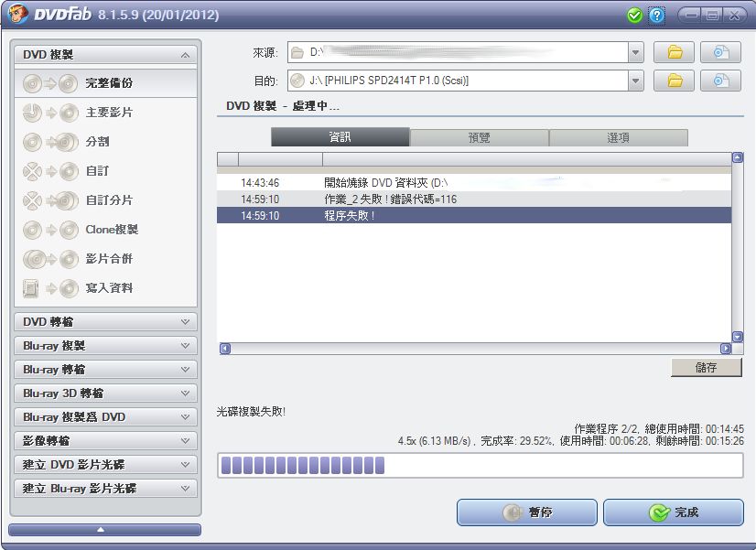Viewport: 756px width, 550px height.
Task: Expand the 建立 DVD 影片光碟 section
Action: point(105,465)
